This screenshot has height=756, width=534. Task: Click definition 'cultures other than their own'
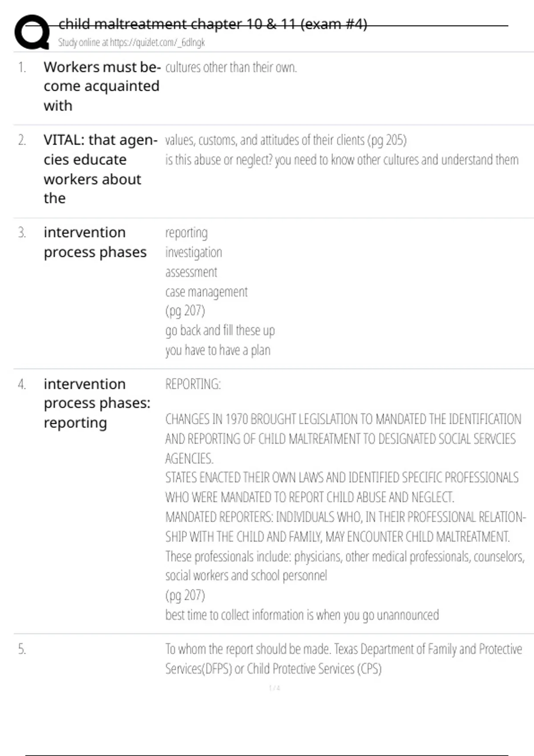[x=231, y=68]
